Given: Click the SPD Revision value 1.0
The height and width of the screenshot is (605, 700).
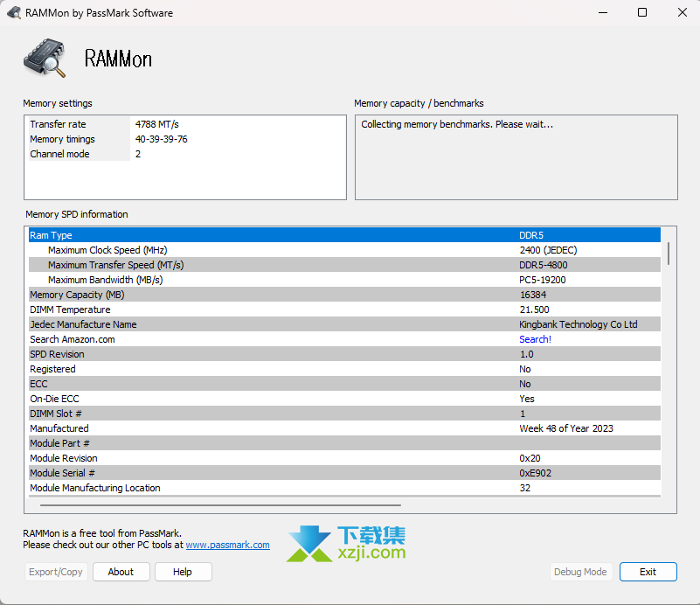Looking at the screenshot, I should click(527, 354).
